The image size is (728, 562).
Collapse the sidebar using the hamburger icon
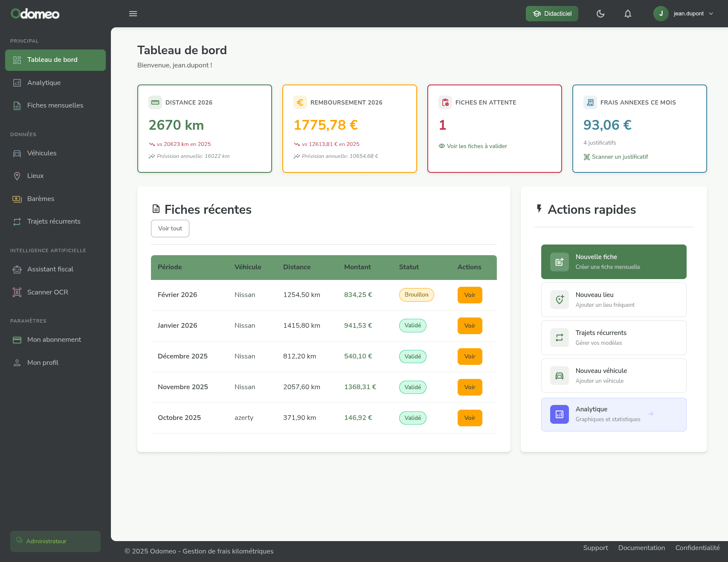[133, 14]
